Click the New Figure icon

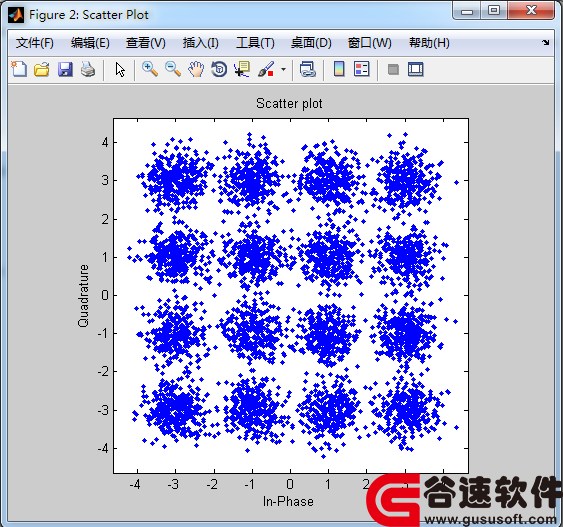[19, 69]
